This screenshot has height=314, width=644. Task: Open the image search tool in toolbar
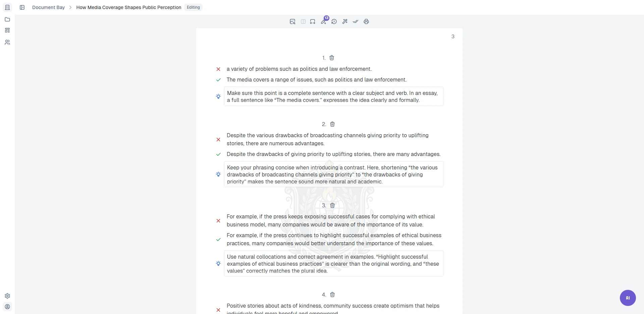point(292,21)
